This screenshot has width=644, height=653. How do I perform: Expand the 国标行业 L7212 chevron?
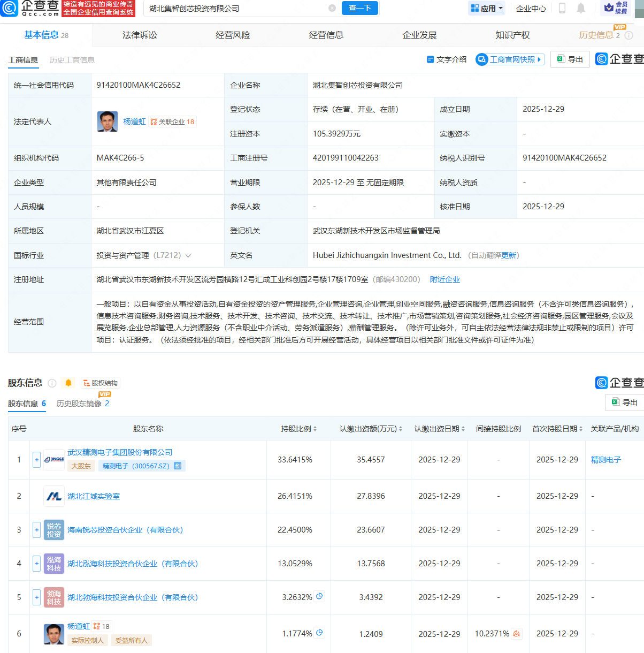[188, 256]
